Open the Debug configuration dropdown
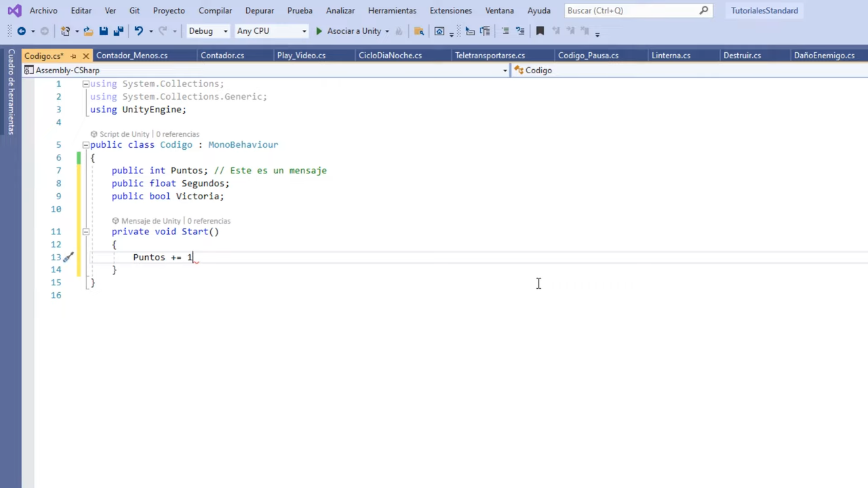The height and width of the screenshot is (488, 868). click(x=209, y=31)
